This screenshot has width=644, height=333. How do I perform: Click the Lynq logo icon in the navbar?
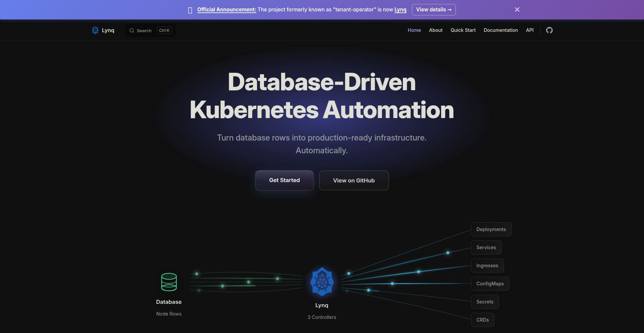(x=95, y=30)
